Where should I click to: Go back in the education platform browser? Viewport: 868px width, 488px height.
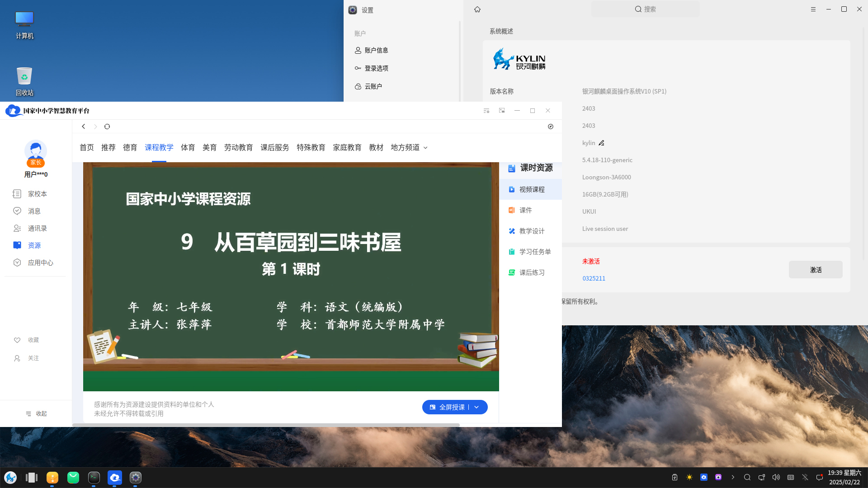84,127
